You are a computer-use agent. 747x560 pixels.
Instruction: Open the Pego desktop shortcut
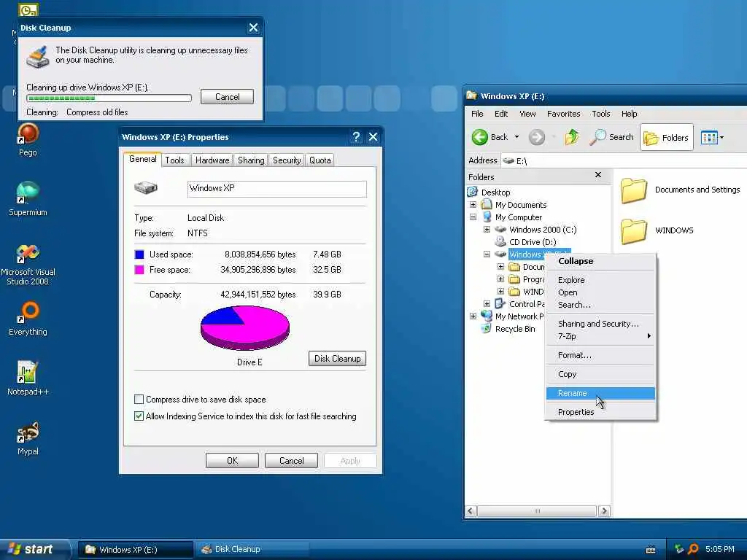coord(28,139)
